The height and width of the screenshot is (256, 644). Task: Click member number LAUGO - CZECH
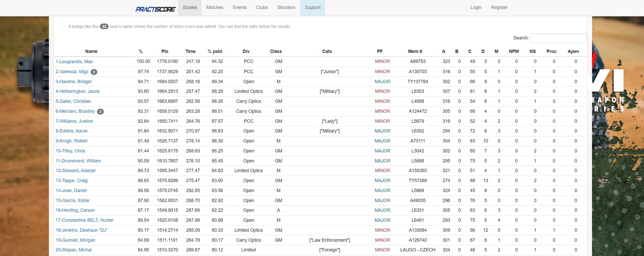tap(418, 250)
